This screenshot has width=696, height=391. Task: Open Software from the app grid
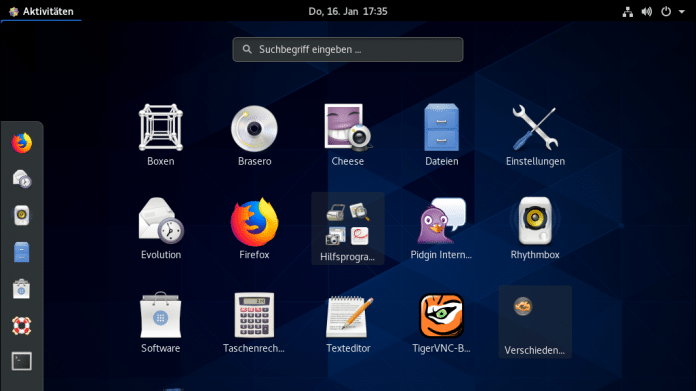(x=161, y=322)
